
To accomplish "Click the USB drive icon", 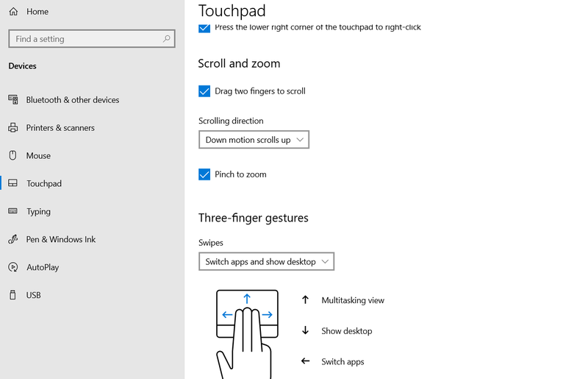I will (13, 295).
